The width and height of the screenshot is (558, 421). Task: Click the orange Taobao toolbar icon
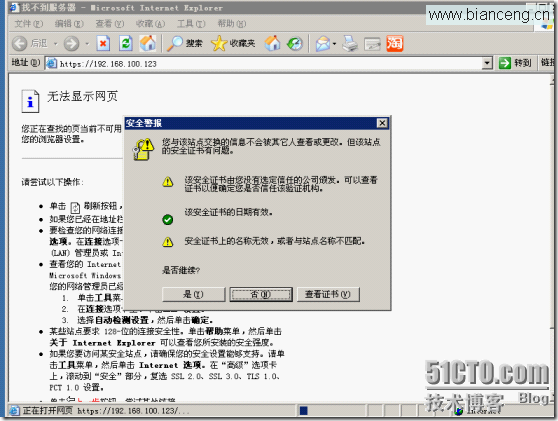395,43
